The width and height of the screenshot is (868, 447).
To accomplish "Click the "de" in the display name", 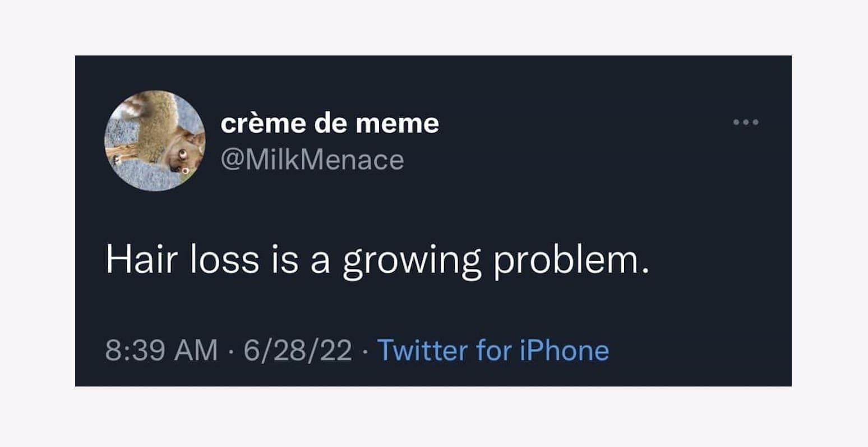I will click(x=330, y=123).
